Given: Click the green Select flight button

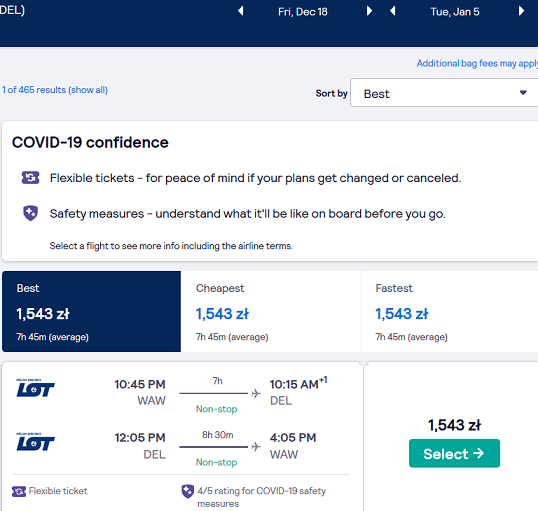Looking at the screenshot, I should (454, 453).
